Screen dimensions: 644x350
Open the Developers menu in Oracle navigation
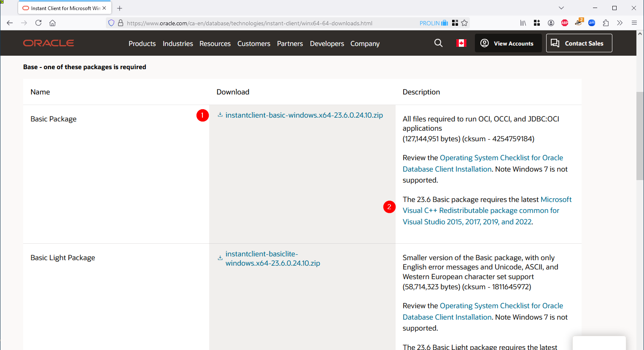pyautogui.click(x=327, y=43)
